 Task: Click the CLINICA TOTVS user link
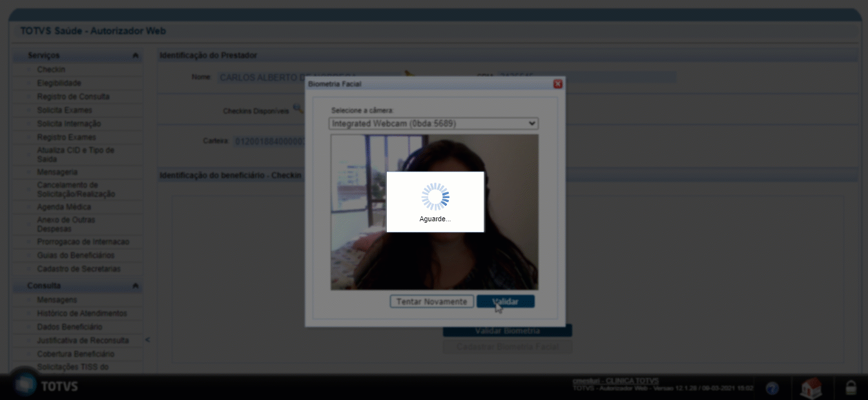(x=616, y=381)
